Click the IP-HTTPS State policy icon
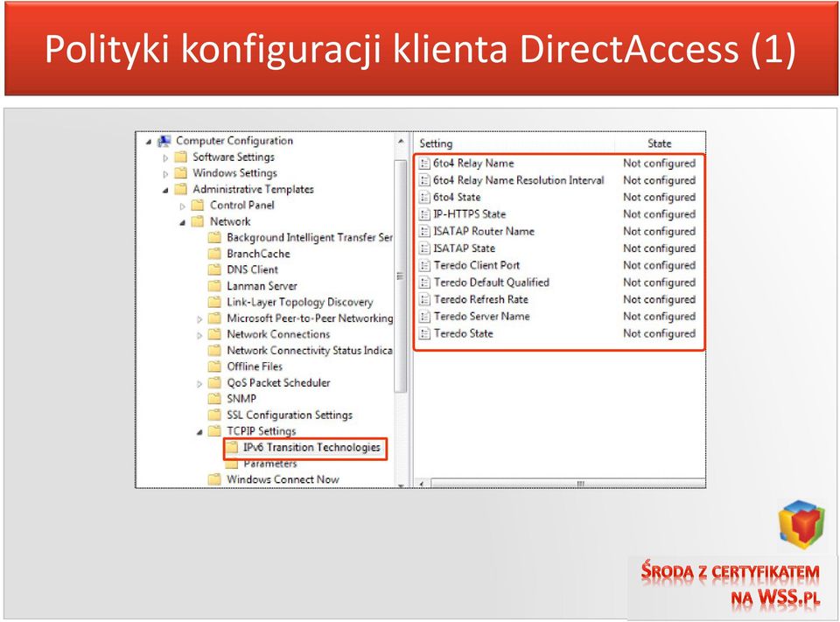This screenshot has width=840, height=622. click(x=424, y=214)
